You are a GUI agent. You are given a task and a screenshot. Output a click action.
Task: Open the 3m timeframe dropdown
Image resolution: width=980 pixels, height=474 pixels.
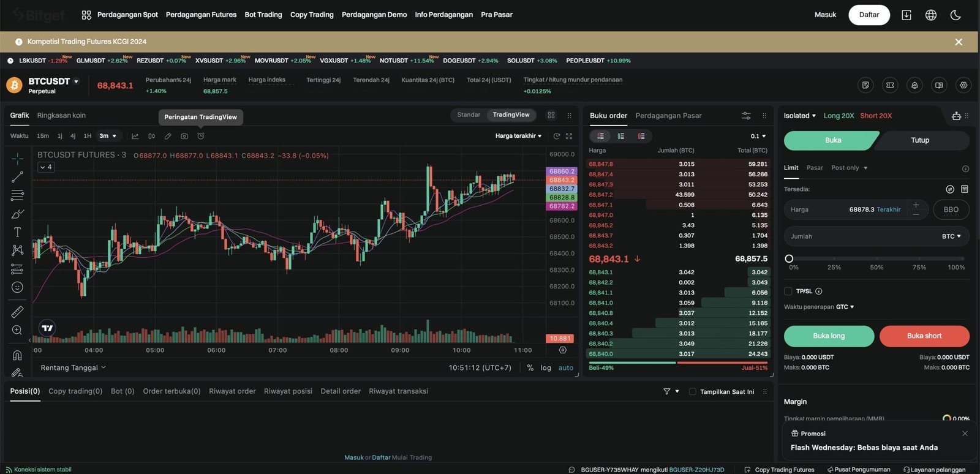coord(108,136)
